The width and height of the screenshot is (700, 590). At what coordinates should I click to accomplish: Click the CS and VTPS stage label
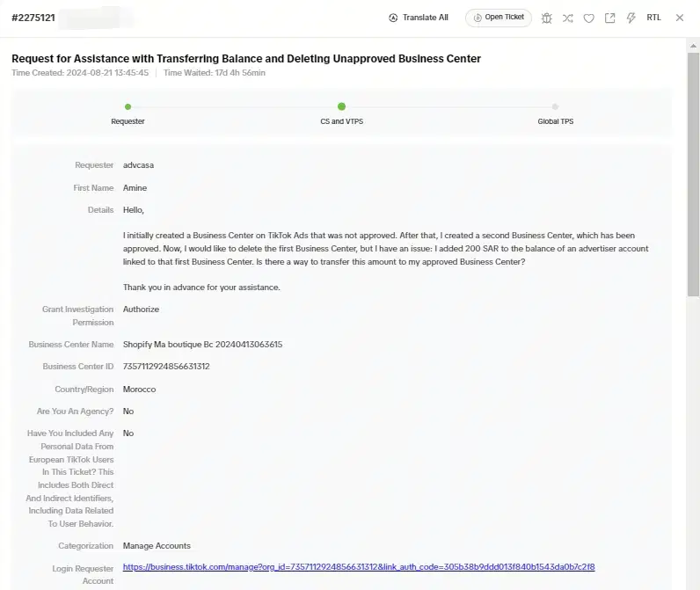(341, 121)
